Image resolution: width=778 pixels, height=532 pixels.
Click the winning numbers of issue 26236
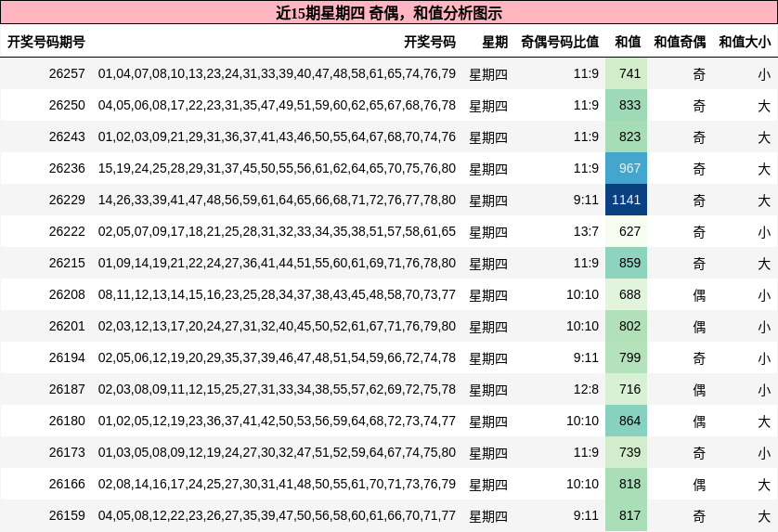(277, 168)
